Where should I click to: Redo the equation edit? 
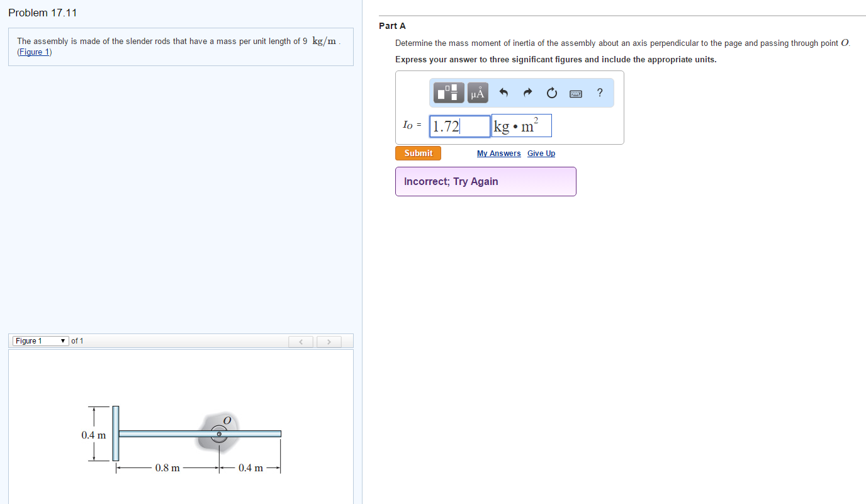527,92
